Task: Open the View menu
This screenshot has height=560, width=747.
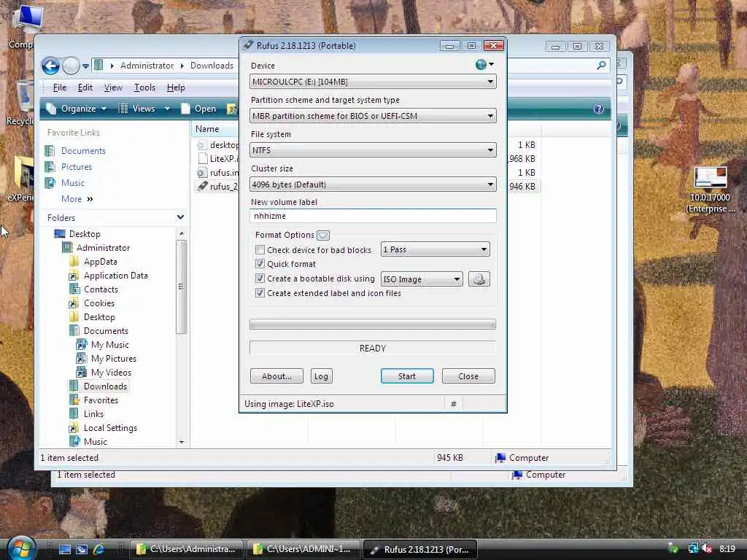Action: [x=113, y=87]
